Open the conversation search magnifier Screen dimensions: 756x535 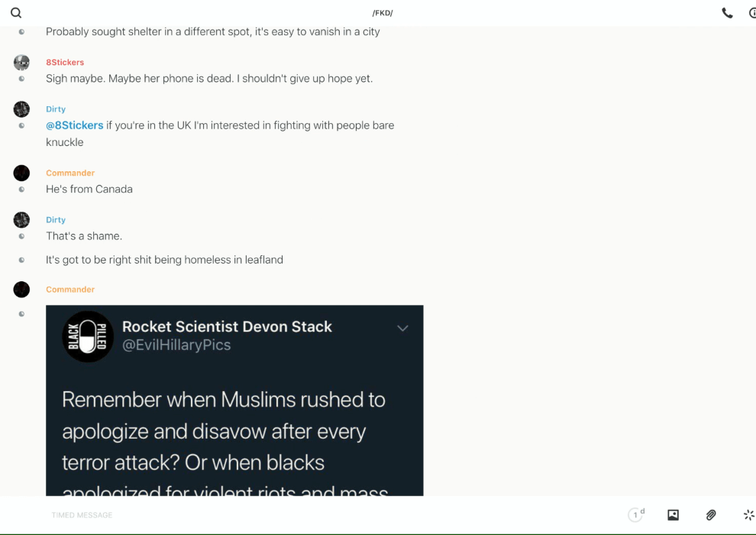(x=16, y=13)
